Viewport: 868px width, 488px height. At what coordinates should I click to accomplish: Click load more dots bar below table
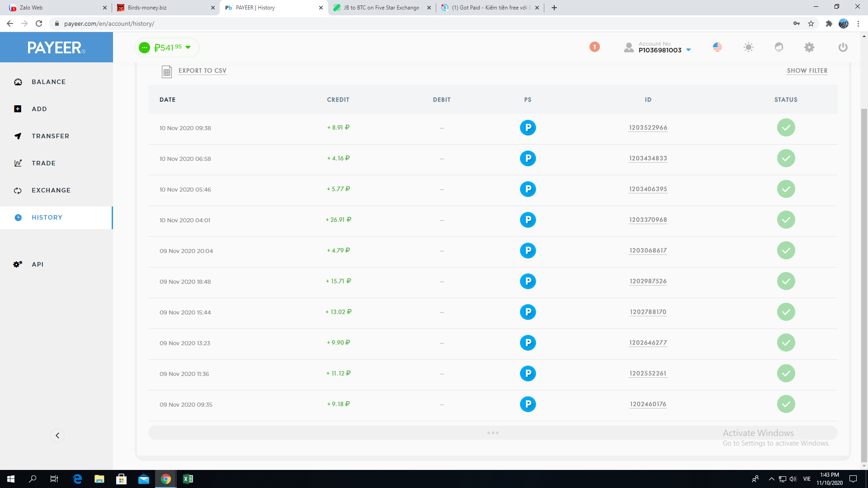pos(493,433)
